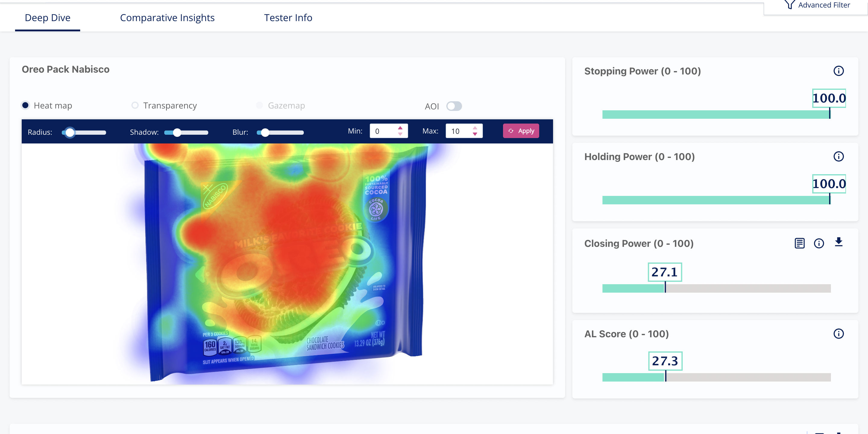Open the Closing Power info icon

pyautogui.click(x=819, y=243)
